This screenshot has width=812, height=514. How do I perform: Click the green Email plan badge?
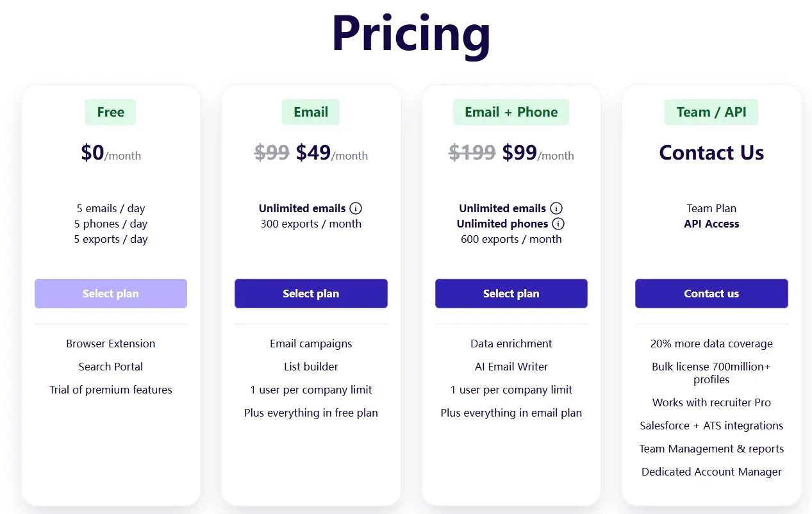click(311, 112)
